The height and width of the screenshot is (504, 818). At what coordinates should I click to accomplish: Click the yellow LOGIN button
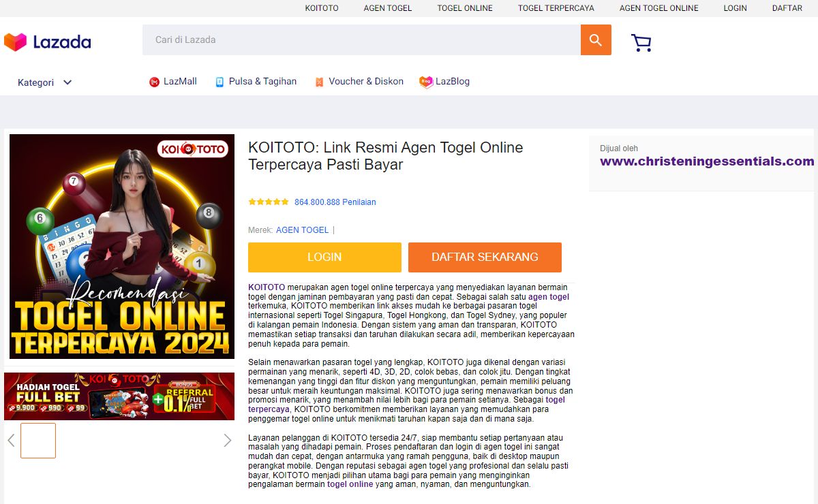pyautogui.click(x=324, y=257)
